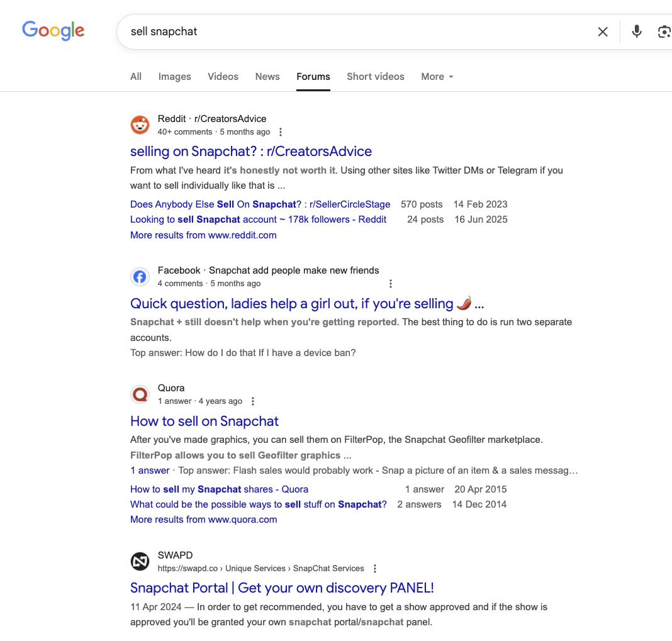Start voice search with microphone
672x641 pixels.
coord(637,31)
